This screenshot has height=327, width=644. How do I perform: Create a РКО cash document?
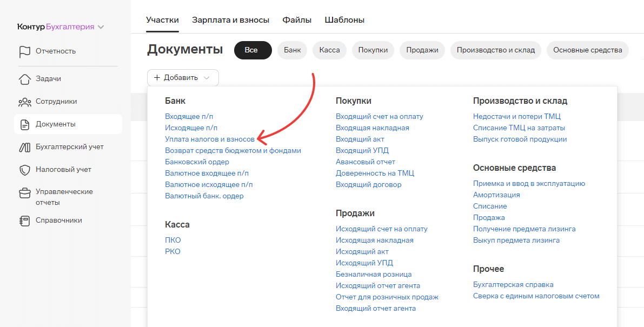(x=173, y=251)
